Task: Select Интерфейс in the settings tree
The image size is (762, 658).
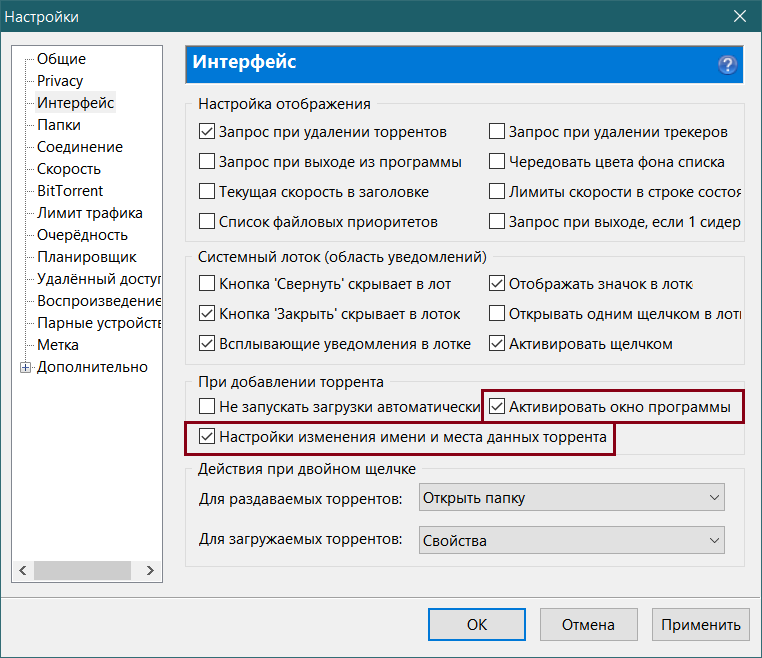Action: [x=75, y=103]
